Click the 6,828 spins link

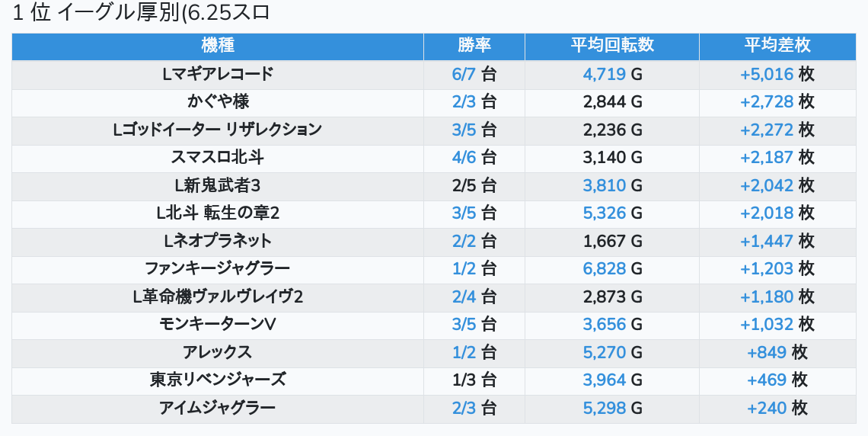[x=605, y=268]
